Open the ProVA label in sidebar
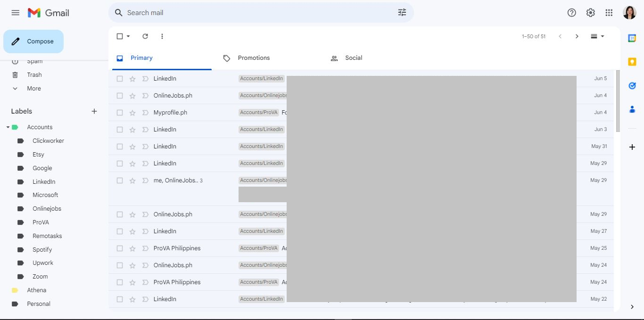This screenshot has width=644, height=320. (41, 222)
